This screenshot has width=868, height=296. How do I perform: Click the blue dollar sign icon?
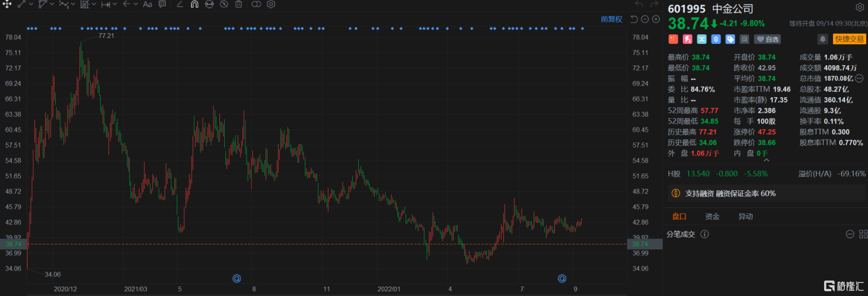pos(716,39)
